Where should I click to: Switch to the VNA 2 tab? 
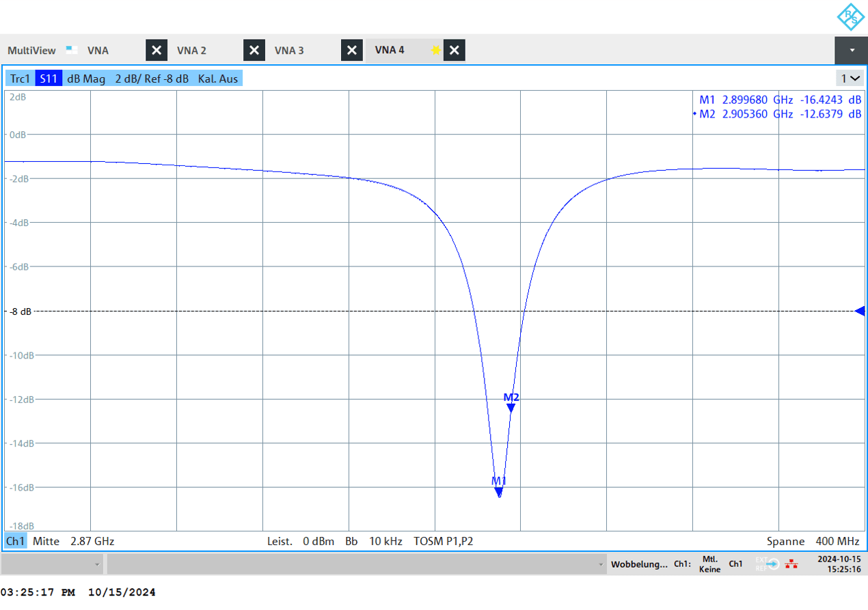(x=191, y=51)
